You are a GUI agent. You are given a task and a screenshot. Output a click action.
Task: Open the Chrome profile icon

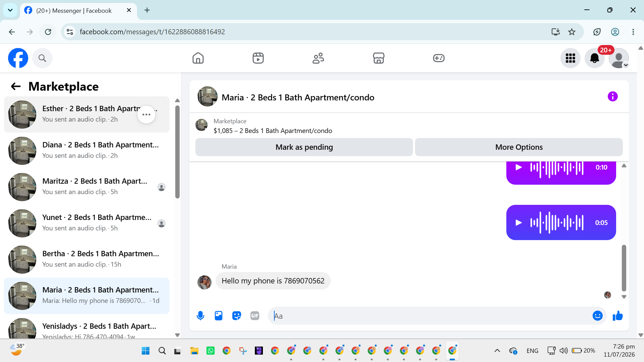(x=615, y=32)
